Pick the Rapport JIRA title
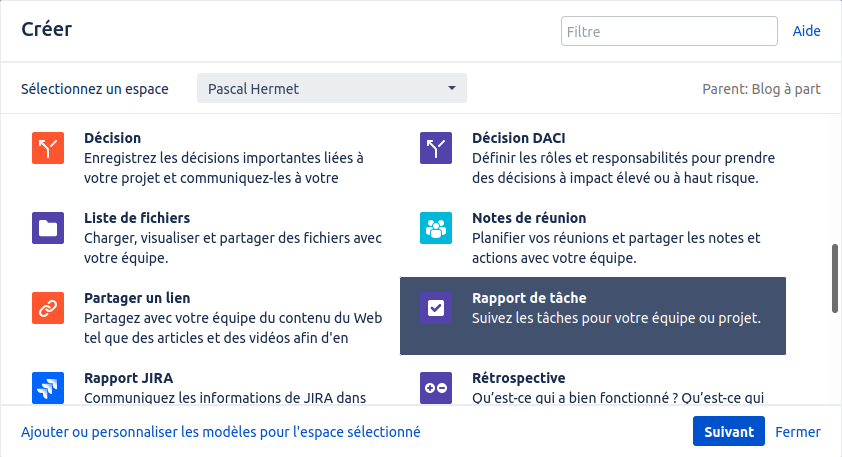Viewport: 842px width, 457px height. tap(128, 378)
